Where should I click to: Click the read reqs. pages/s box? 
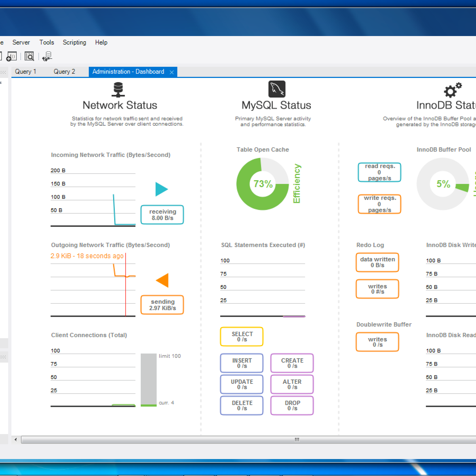(380, 172)
